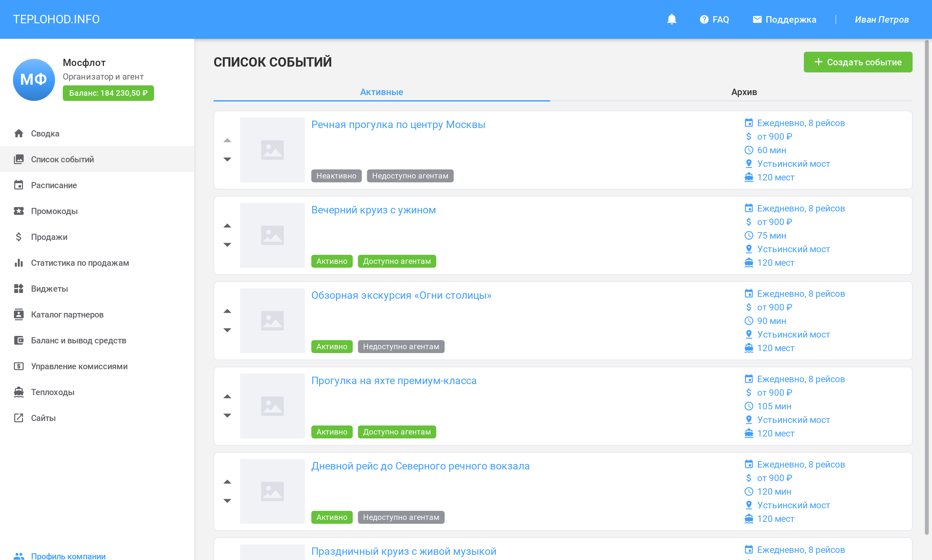Toggle Активно status on Обзорная экскурсия
This screenshot has width=932, height=560.
click(x=332, y=346)
